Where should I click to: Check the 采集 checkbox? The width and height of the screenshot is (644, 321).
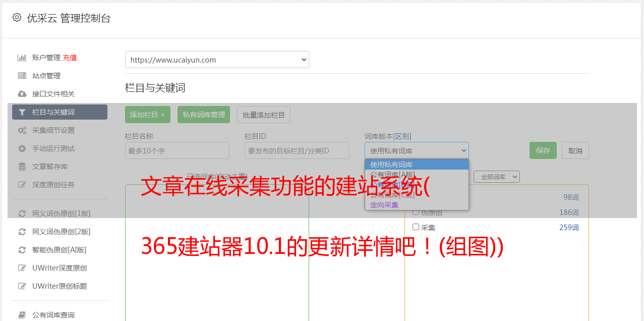[416, 227]
